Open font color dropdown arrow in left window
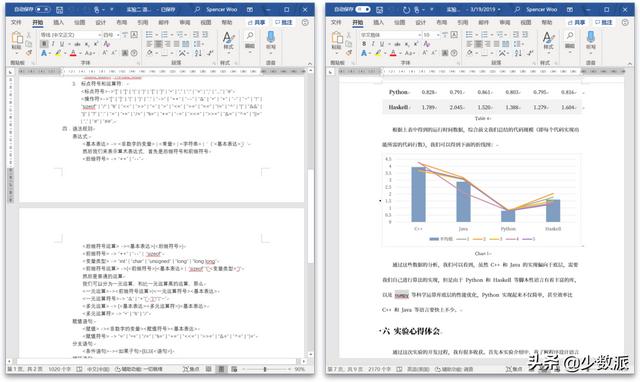 pos(80,53)
